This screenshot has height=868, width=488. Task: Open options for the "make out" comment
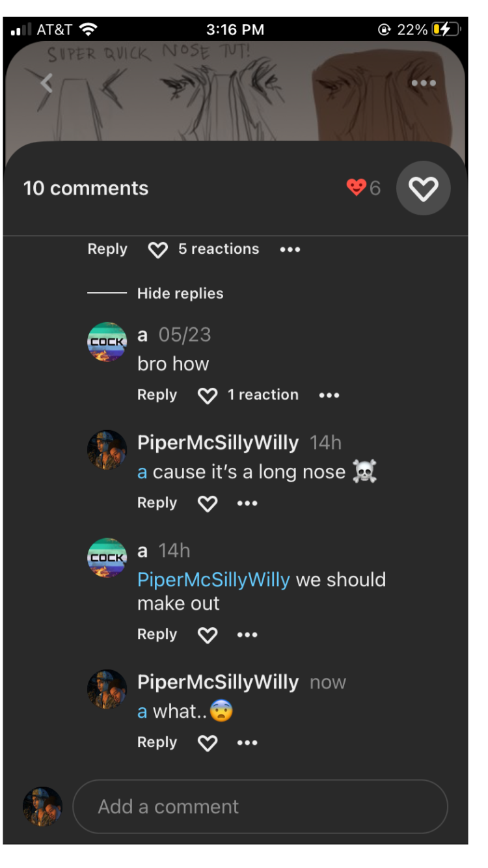(x=247, y=635)
